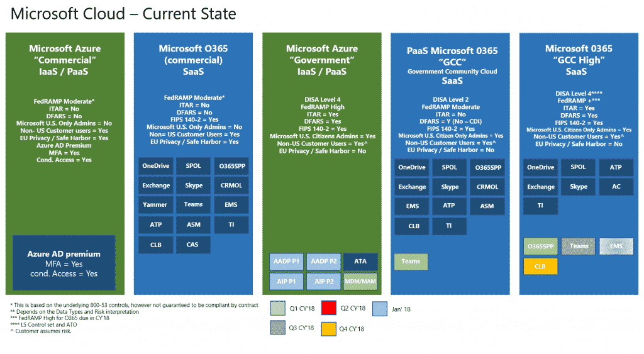Screen dimensions: 644x354
Task: Select the '^ Customer assumes risk.' footnote
Action: 41,331
